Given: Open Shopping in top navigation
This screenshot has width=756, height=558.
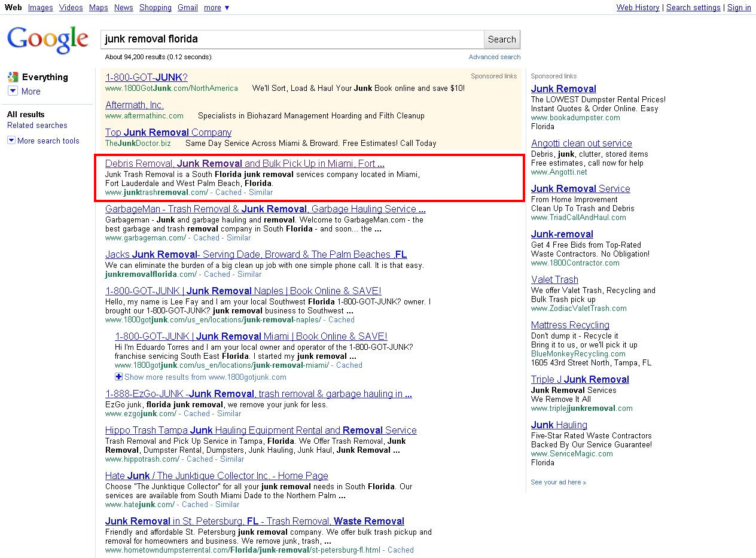Looking at the screenshot, I should (156, 7).
